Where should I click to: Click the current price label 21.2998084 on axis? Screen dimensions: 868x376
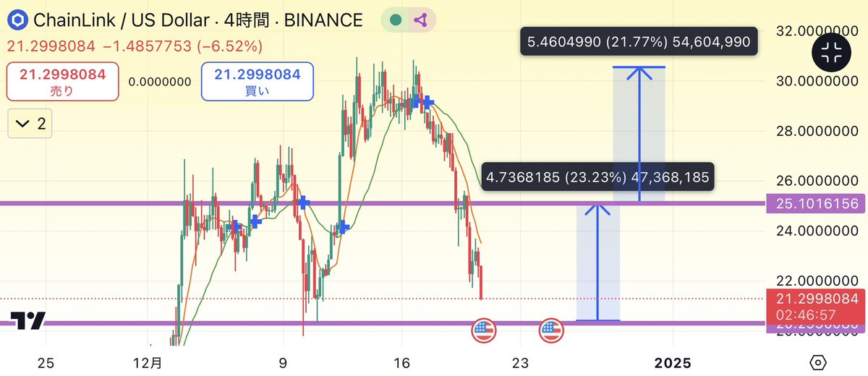816,299
